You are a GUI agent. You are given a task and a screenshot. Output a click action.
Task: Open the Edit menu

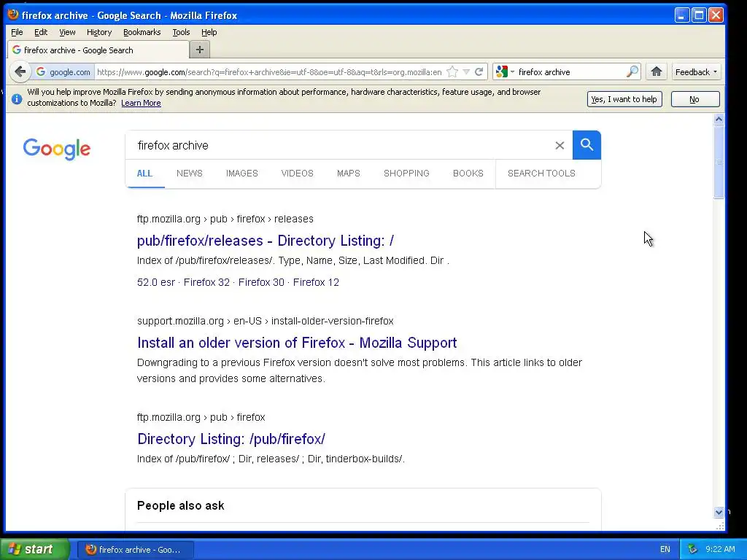(41, 32)
